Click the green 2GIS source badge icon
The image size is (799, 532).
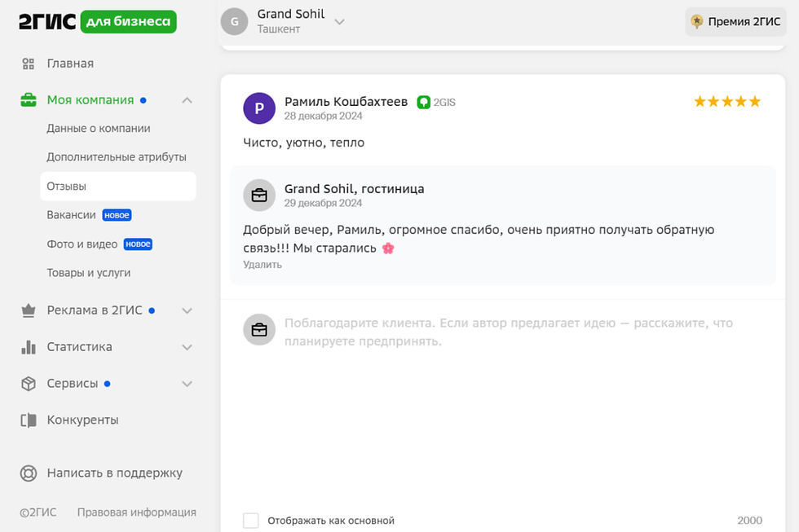[423, 103]
